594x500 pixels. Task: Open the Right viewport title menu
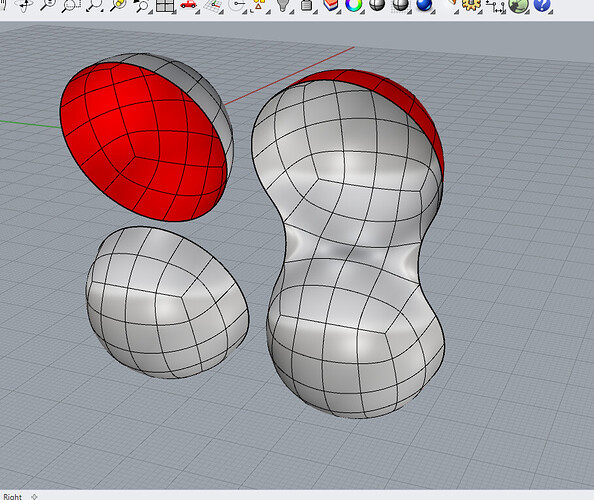coord(13,496)
